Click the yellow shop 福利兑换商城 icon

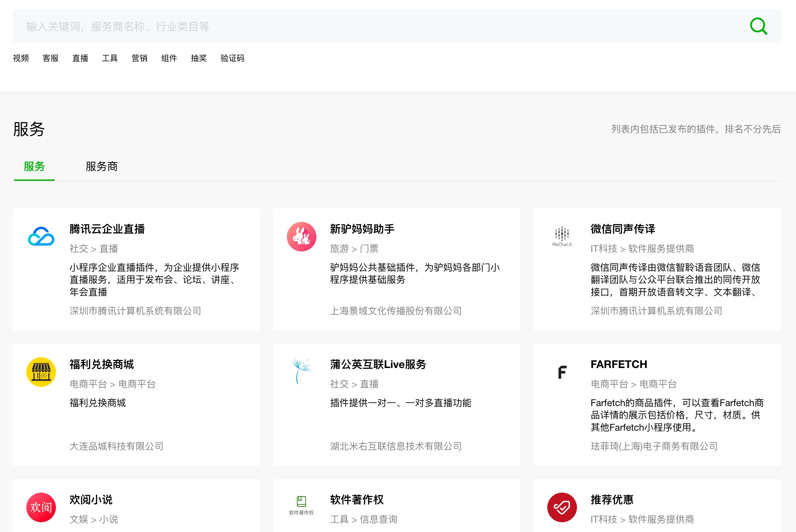[x=41, y=372]
